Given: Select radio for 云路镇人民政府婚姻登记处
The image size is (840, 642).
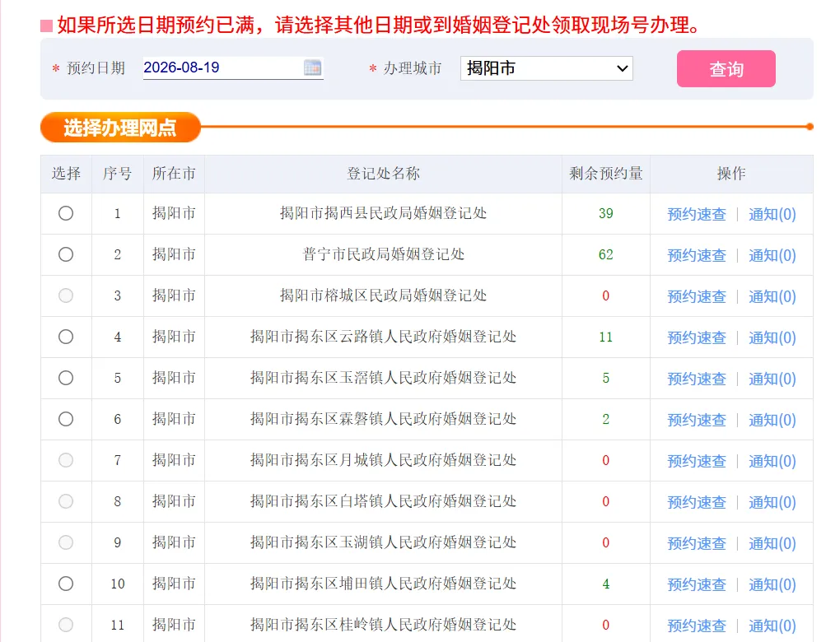Looking at the screenshot, I should click(x=66, y=337).
